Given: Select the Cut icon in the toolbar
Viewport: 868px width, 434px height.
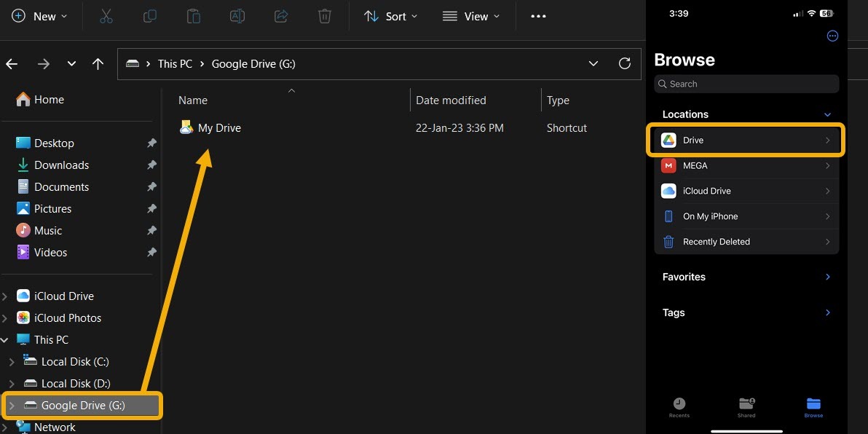Looking at the screenshot, I should pyautogui.click(x=106, y=16).
